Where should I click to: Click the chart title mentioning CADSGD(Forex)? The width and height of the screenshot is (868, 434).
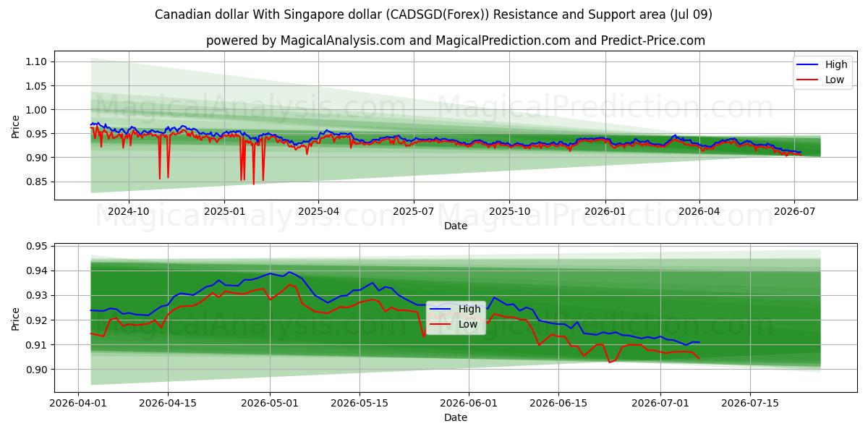click(x=433, y=14)
